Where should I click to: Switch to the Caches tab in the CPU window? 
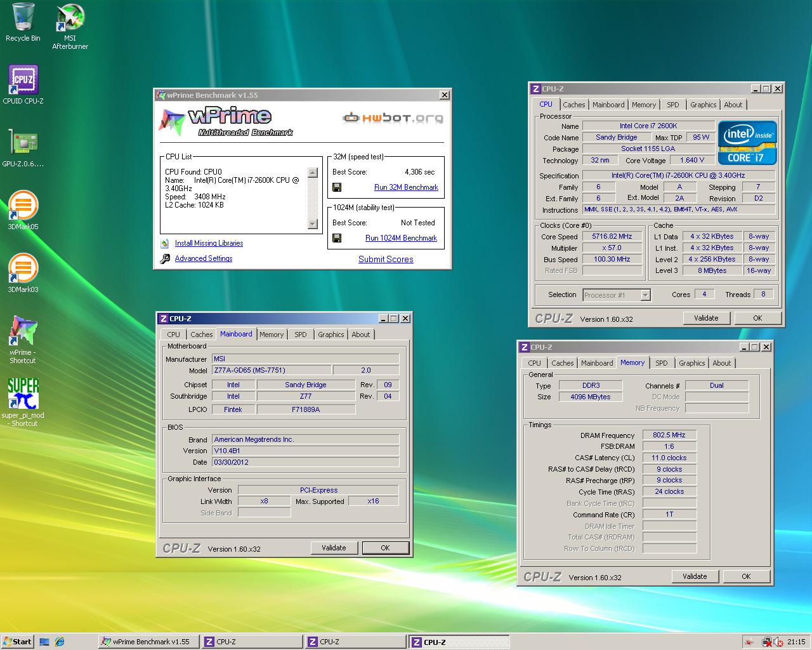573,105
